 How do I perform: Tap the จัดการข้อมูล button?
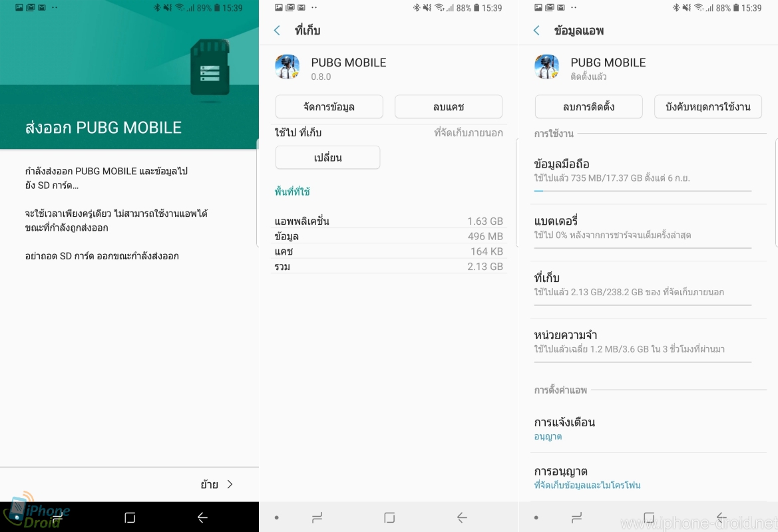(x=329, y=106)
